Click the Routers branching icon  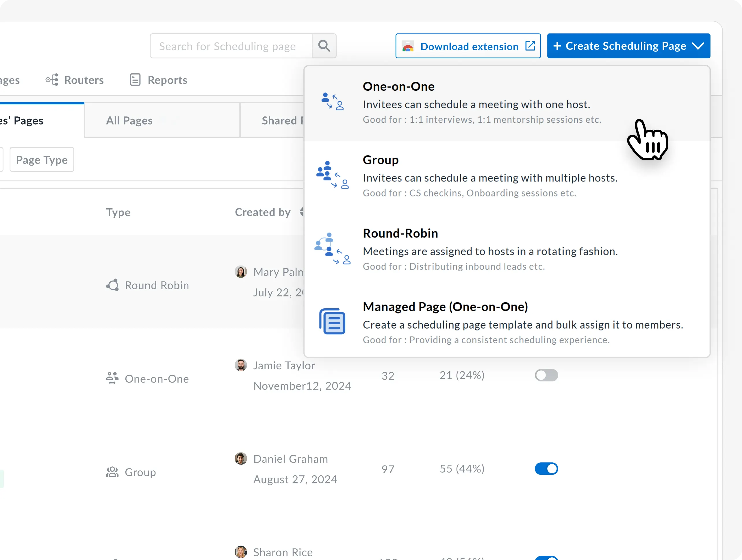point(52,80)
